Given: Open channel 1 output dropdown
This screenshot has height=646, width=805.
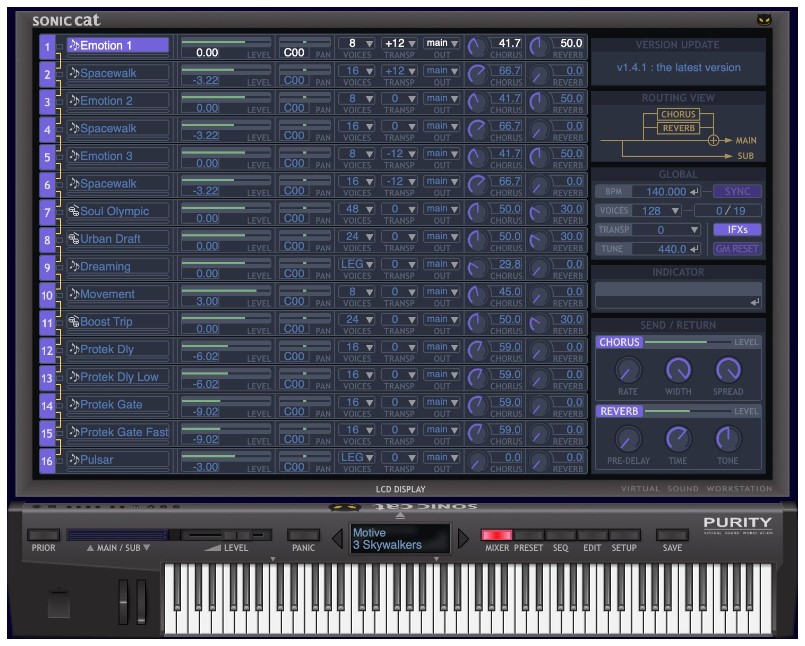Looking at the screenshot, I should [x=441, y=43].
